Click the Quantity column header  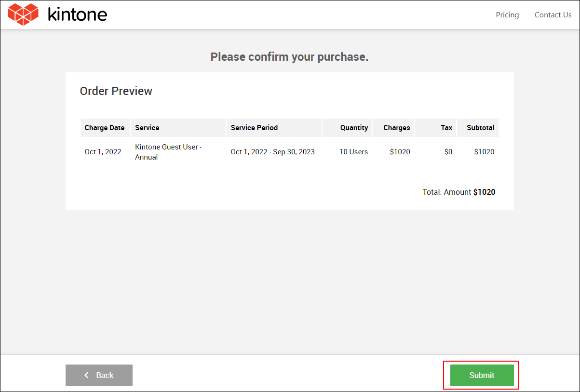pyautogui.click(x=354, y=128)
